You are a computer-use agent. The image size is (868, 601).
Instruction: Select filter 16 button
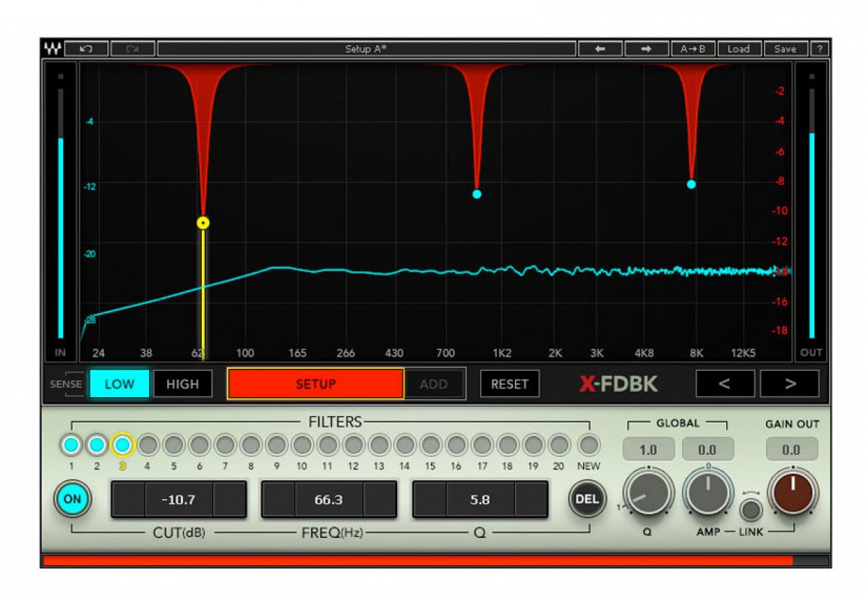[456, 445]
